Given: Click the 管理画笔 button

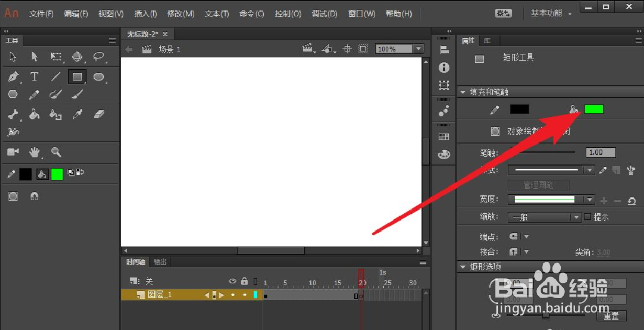Looking at the screenshot, I should click(538, 185).
